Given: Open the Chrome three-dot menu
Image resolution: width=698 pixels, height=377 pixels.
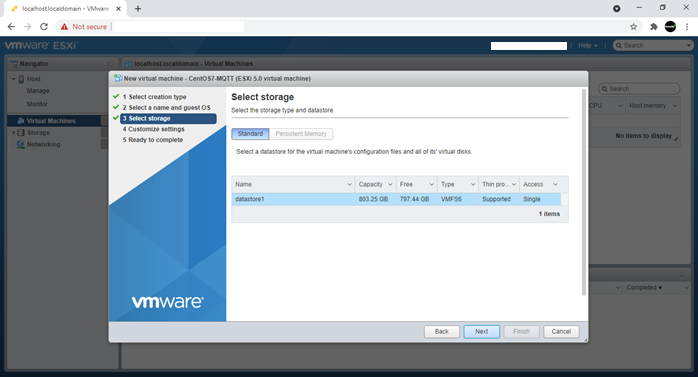Looking at the screenshot, I should (687, 27).
